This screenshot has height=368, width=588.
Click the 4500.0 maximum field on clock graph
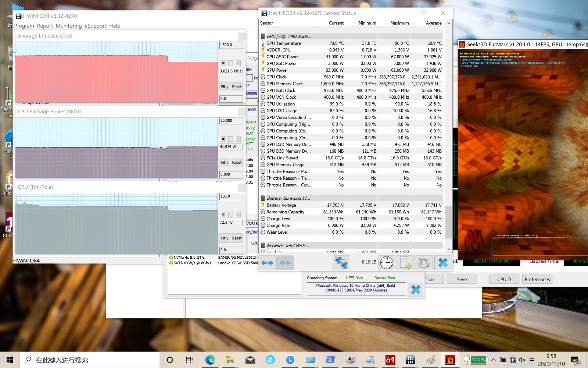(x=231, y=45)
